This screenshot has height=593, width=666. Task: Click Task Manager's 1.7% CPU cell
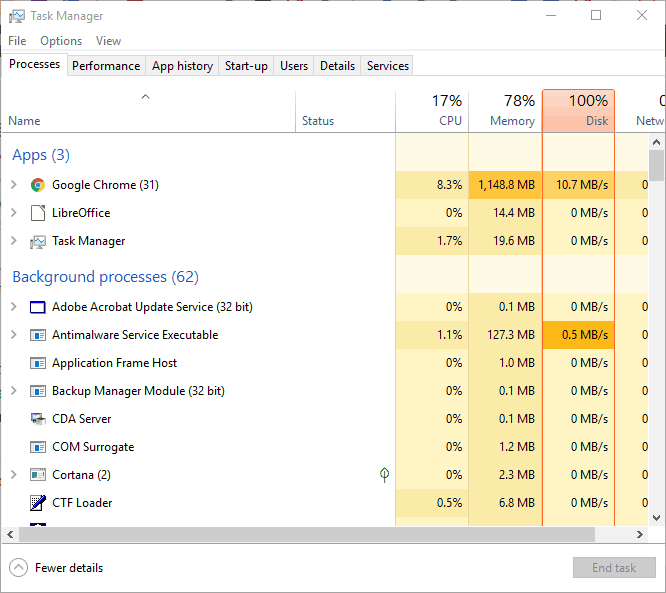coord(432,241)
